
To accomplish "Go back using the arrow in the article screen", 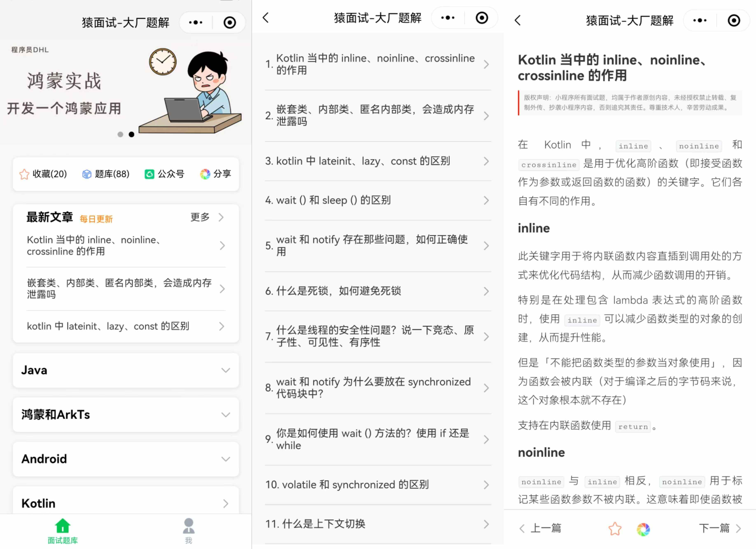I will click(x=518, y=20).
